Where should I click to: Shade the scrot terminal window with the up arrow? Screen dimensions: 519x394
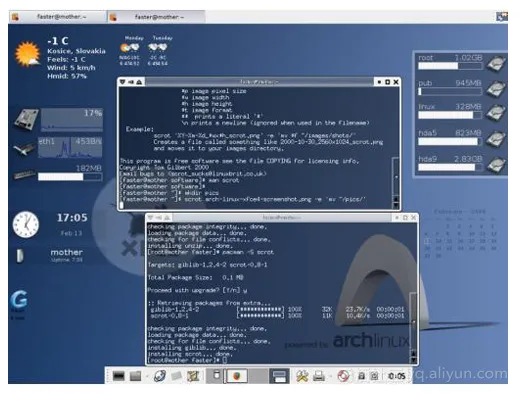point(139,82)
